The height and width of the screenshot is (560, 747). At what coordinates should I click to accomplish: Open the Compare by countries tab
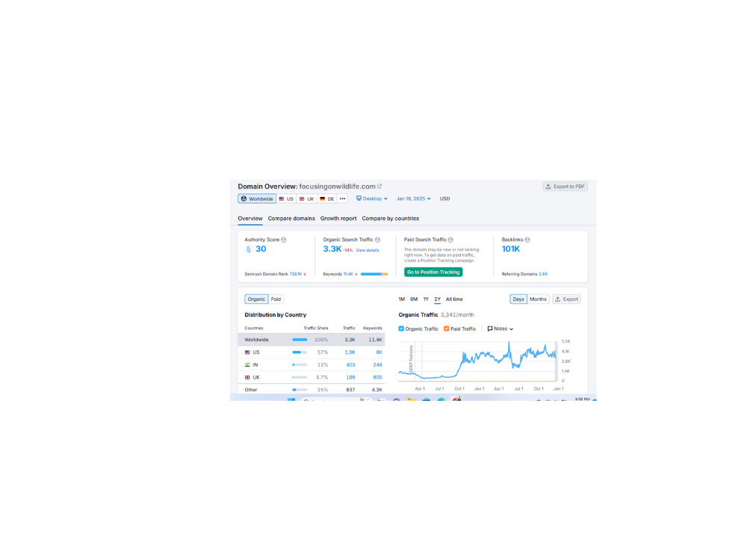click(390, 219)
